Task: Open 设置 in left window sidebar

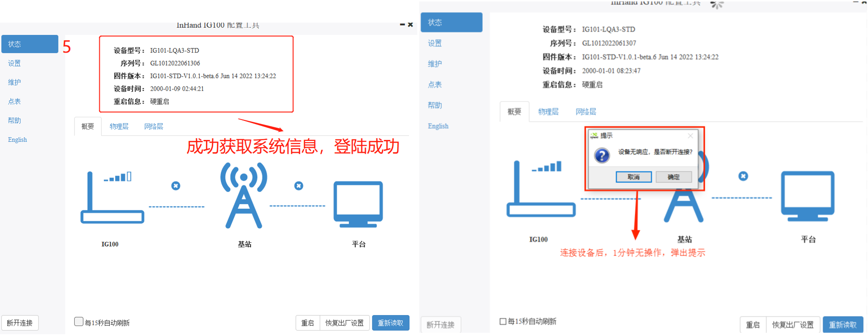Action: [x=14, y=63]
